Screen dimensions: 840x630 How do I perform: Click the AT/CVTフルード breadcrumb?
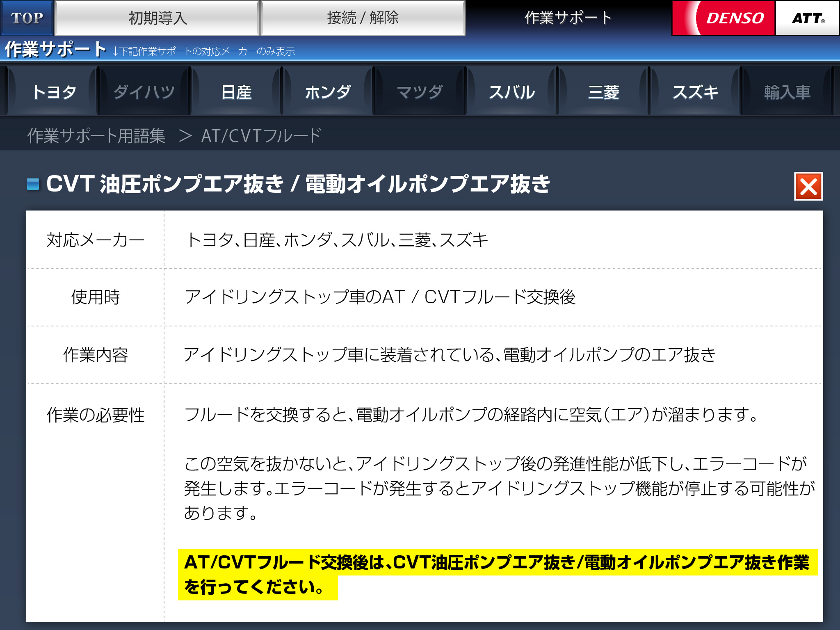pos(261,136)
